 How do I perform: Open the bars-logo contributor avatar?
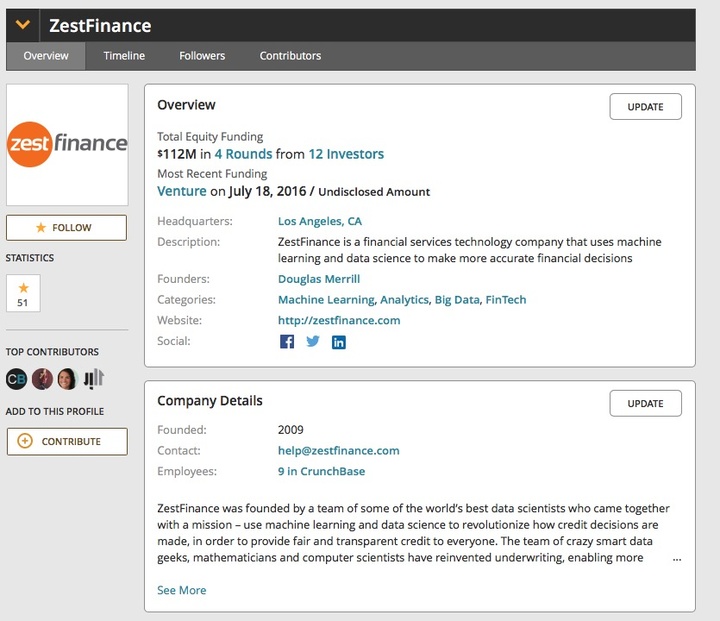[x=94, y=379]
